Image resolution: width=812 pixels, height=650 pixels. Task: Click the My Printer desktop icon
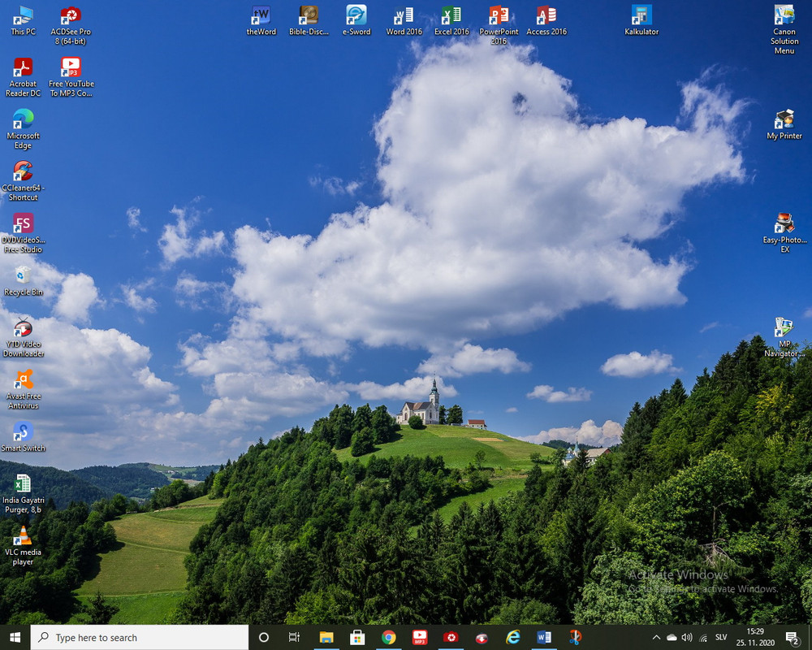(x=784, y=125)
